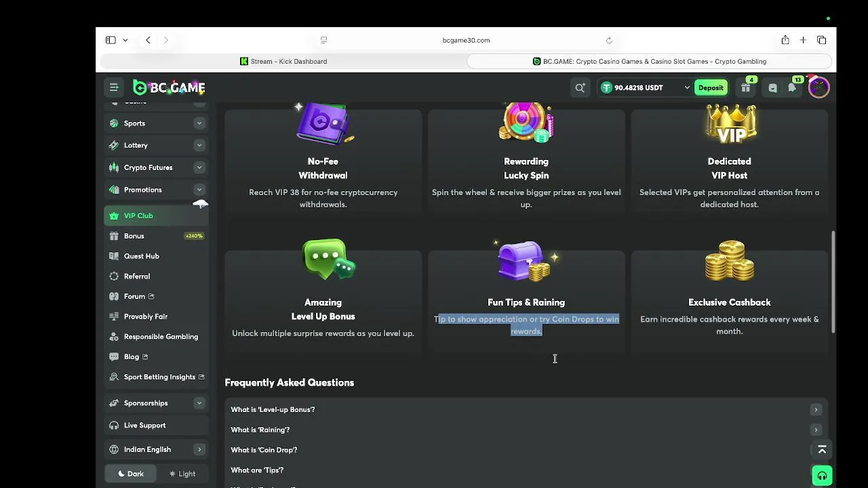The width and height of the screenshot is (868, 488).
Task: Switch to Light theme
Action: click(x=182, y=474)
